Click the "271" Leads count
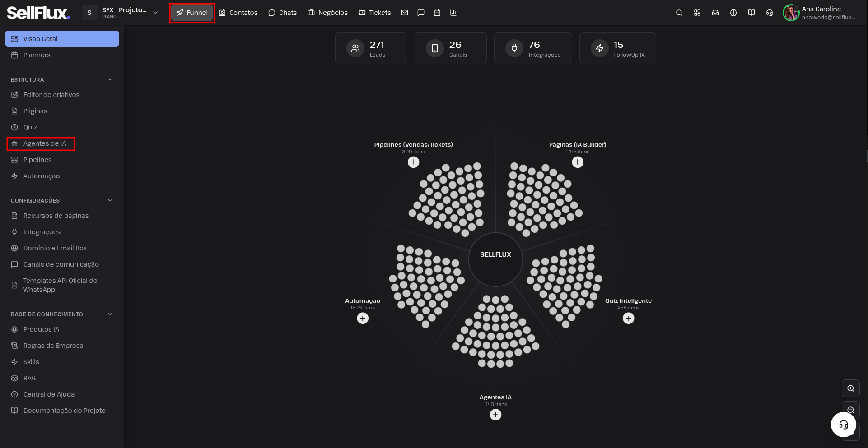 (377, 45)
